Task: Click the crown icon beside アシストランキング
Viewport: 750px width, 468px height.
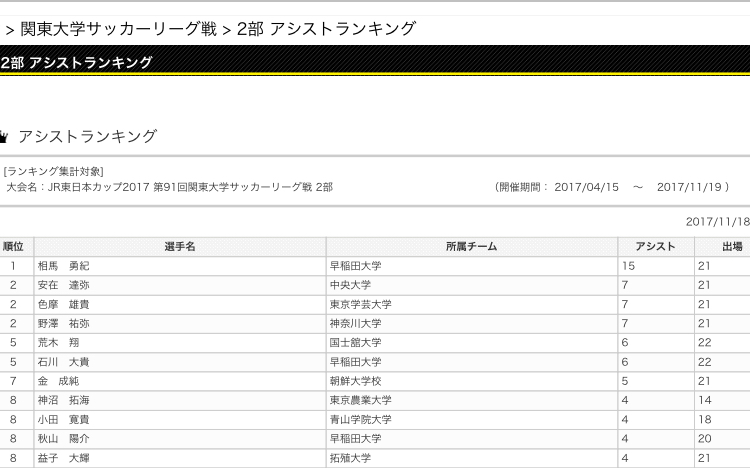Action: (4, 138)
